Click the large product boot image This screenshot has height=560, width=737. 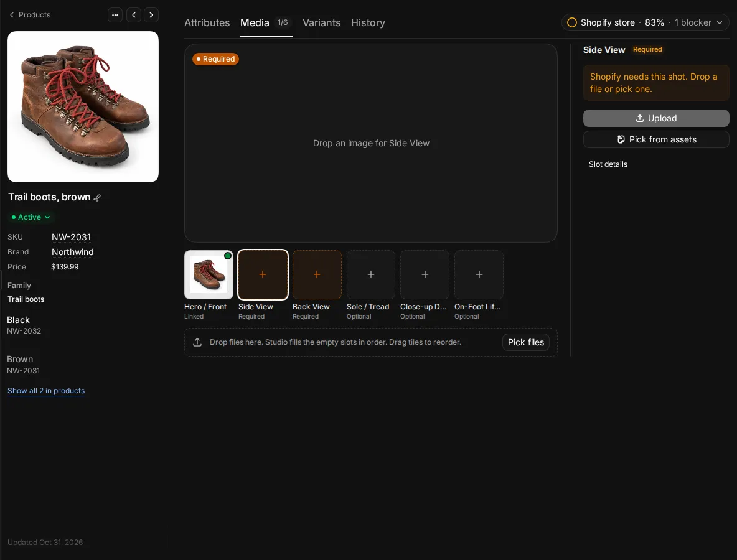point(83,106)
